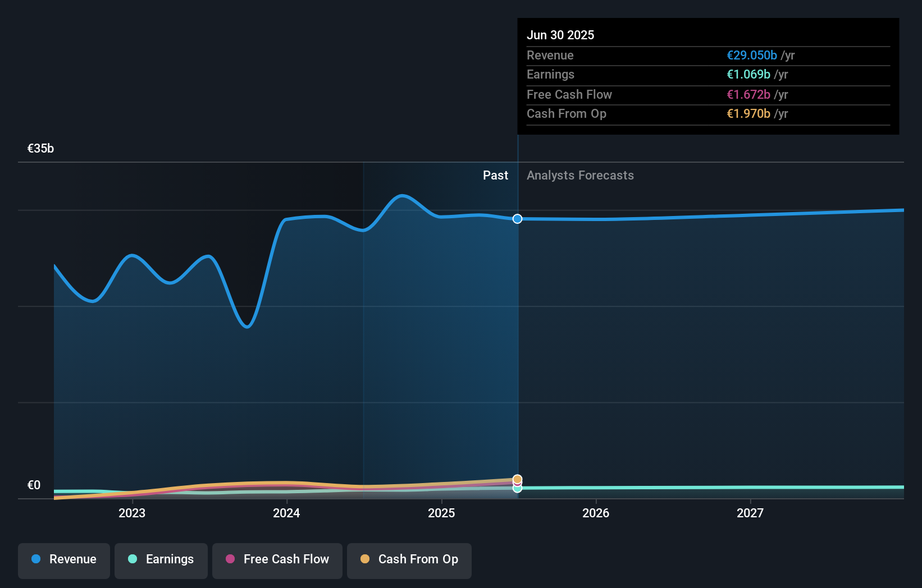Image resolution: width=922 pixels, height=588 pixels.
Task: Click the pink Free Cash Flow legend dot
Action: coord(230,559)
